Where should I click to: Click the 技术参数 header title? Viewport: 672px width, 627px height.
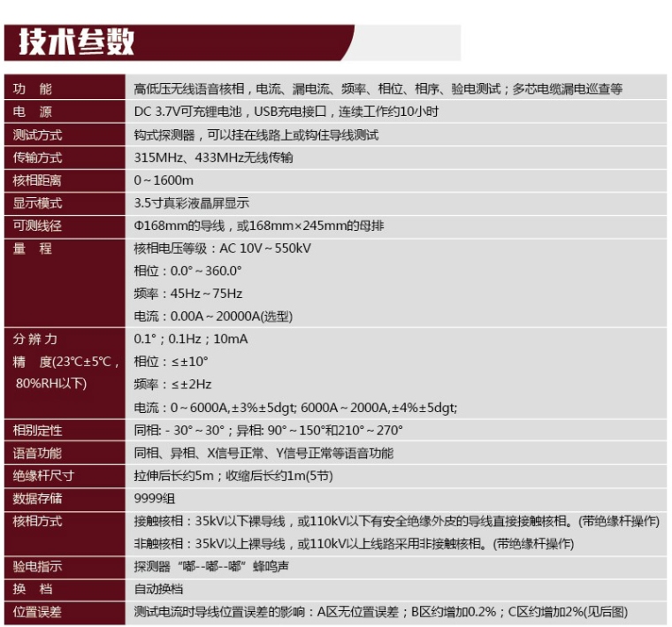click(x=78, y=42)
